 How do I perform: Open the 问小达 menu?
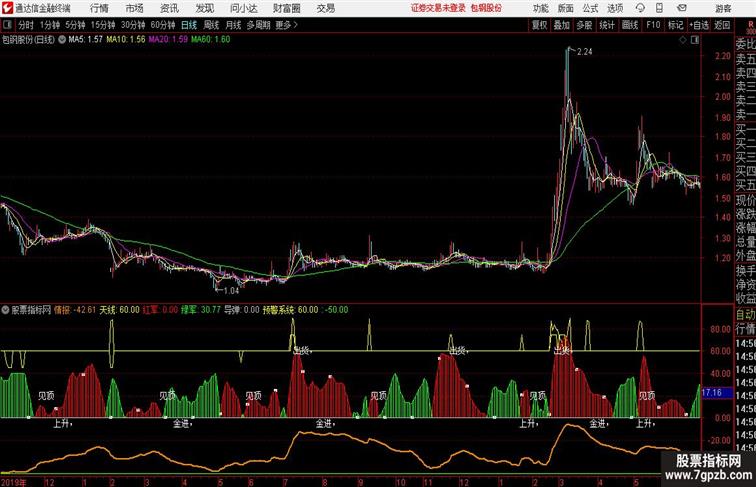coord(243,8)
